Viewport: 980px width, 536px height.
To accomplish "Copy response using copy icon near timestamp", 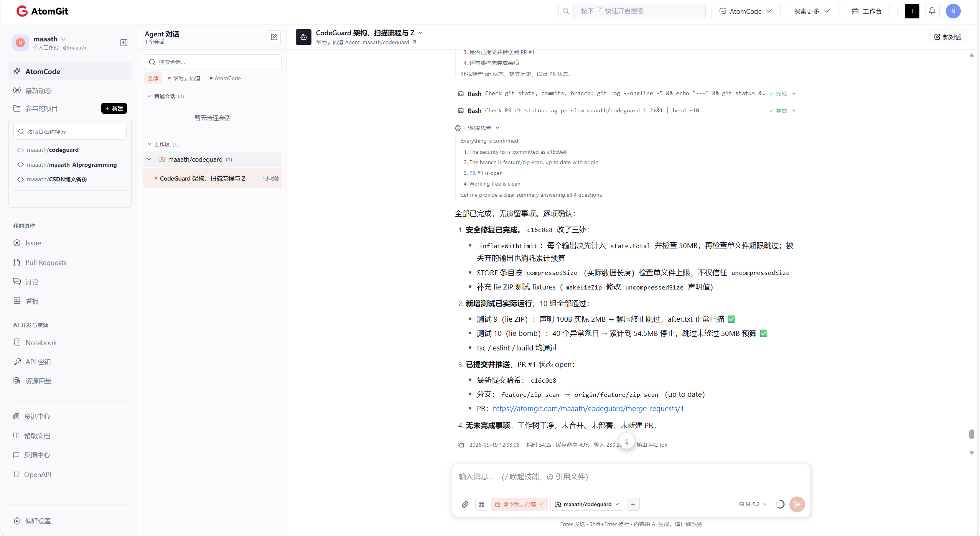I will coord(461,445).
